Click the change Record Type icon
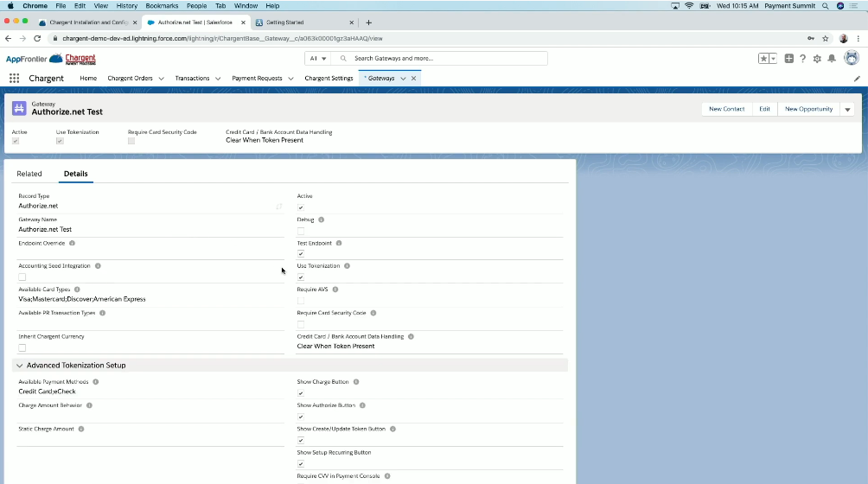This screenshot has width=868, height=484. click(279, 207)
